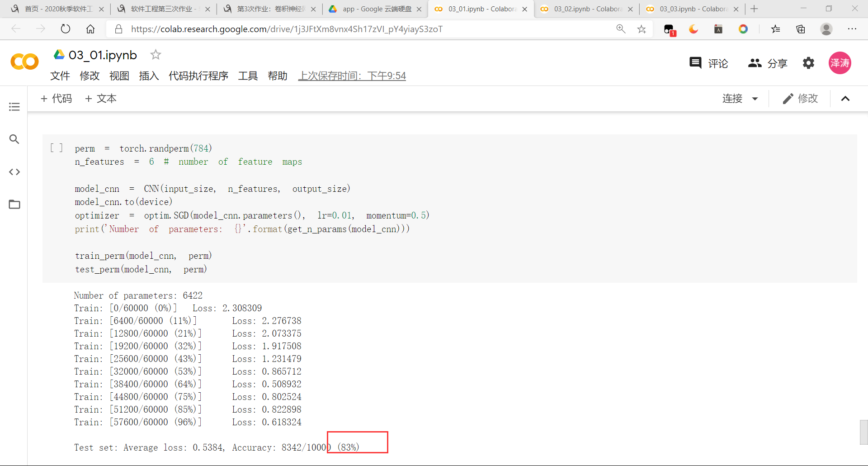Screen dimensions: 868x466
Task: Switch to the 软件工程第三次作业 tab
Action: point(164,9)
